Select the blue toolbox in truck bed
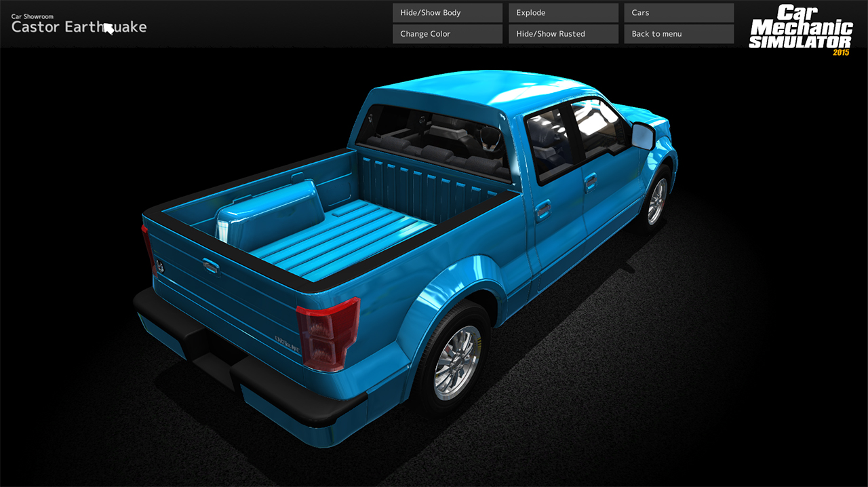 point(270,216)
